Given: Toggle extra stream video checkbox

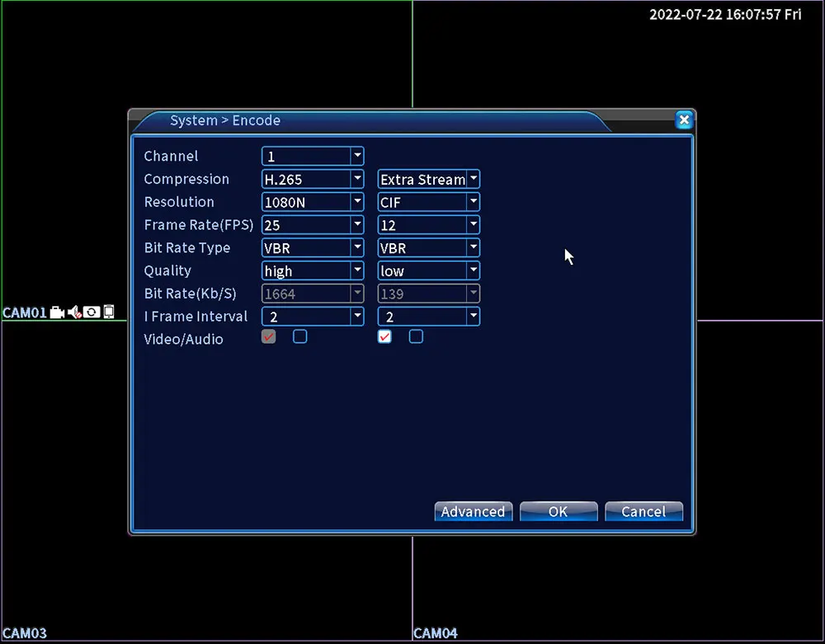Looking at the screenshot, I should click(x=384, y=336).
